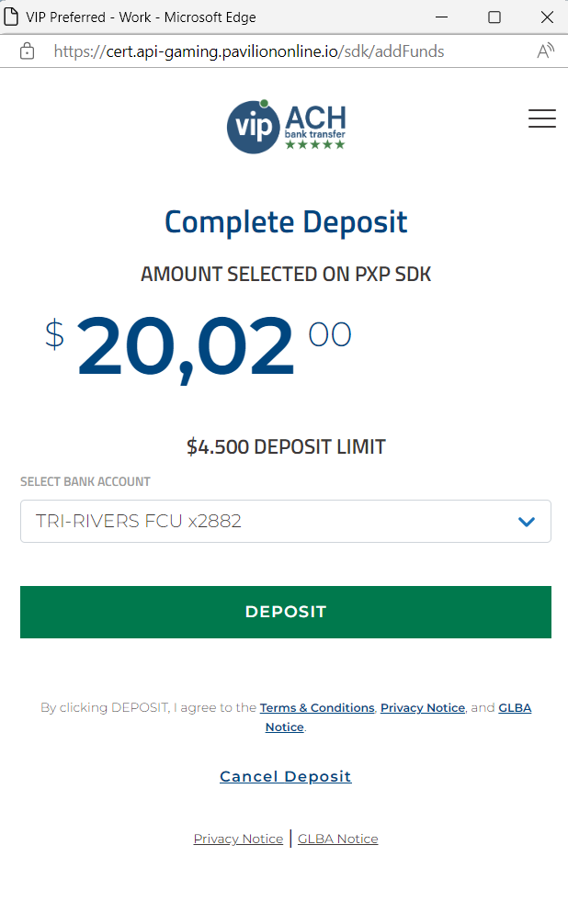568x924 pixels.
Task: Click the blue chevron arrow on bank selector
Action: (x=527, y=522)
